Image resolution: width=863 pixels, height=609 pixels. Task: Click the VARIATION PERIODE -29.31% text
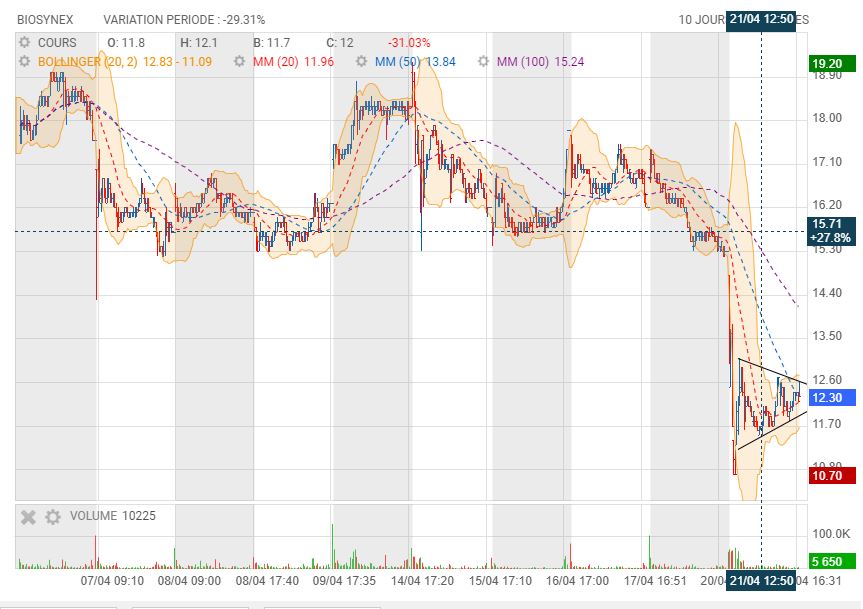coord(184,20)
